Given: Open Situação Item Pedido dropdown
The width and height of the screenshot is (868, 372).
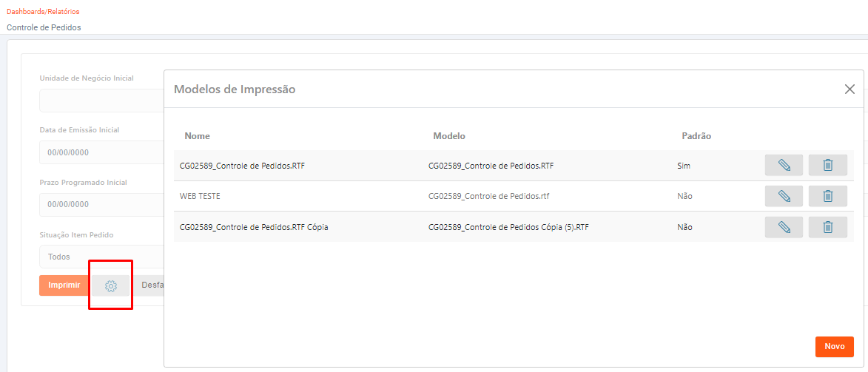Looking at the screenshot, I should [101, 257].
